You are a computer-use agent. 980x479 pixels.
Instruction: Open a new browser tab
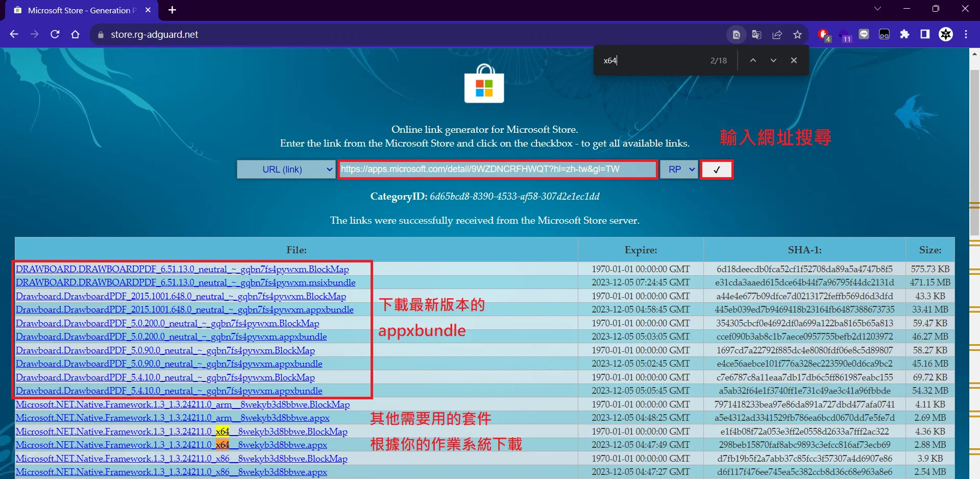pos(172,10)
